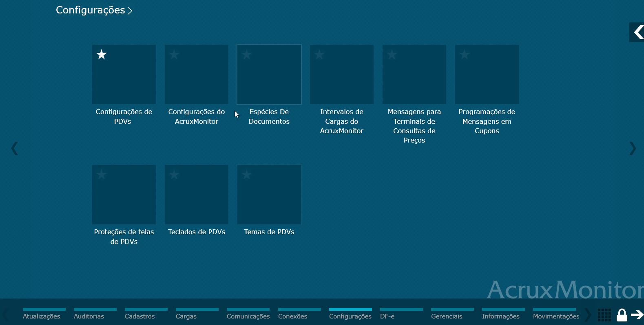The height and width of the screenshot is (325, 644).
Task: Go to previous page with left arrow
Action: point(15,148)
